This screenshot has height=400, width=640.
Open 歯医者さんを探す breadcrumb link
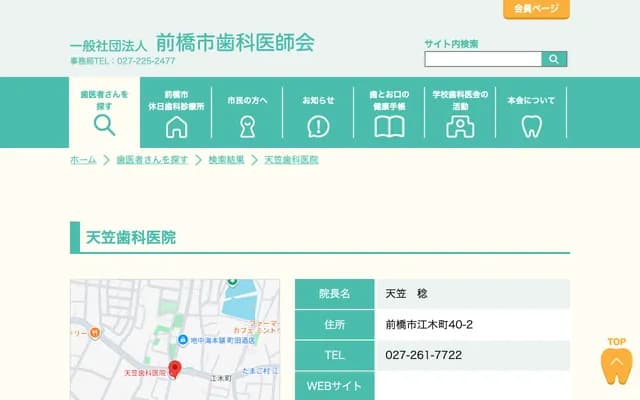click(x=152, y=160)
